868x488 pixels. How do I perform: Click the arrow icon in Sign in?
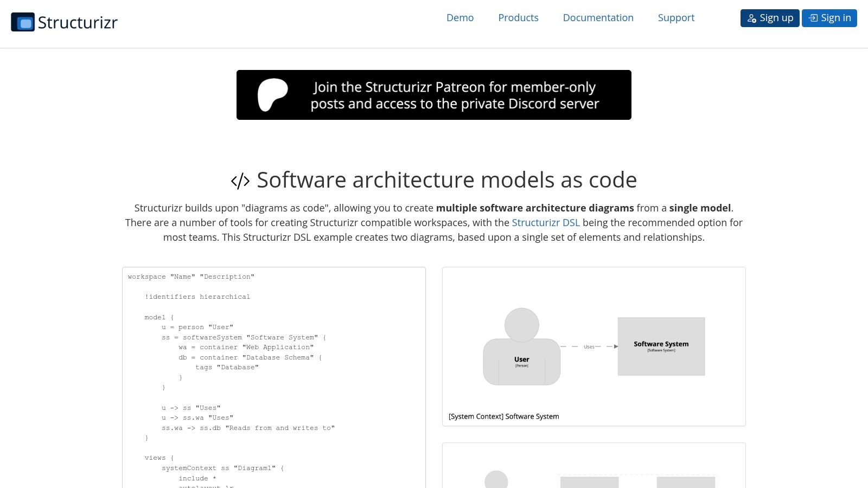click(813, 18)
